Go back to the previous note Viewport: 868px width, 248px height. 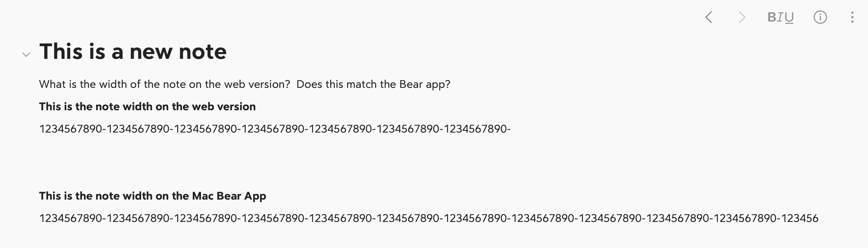click(x=709, y=17)
